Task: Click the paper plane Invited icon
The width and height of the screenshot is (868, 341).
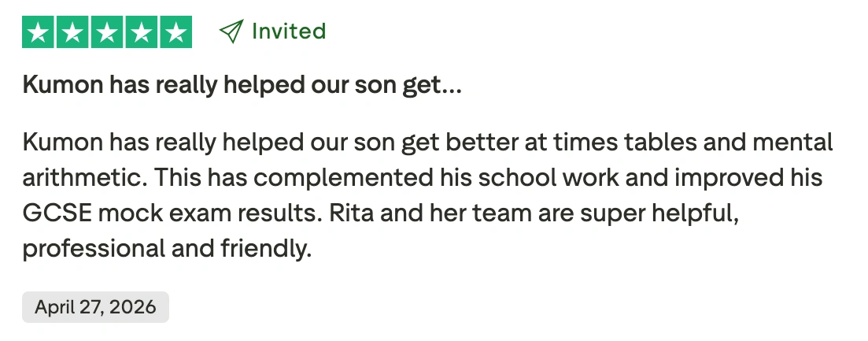Action: [231, 32]
